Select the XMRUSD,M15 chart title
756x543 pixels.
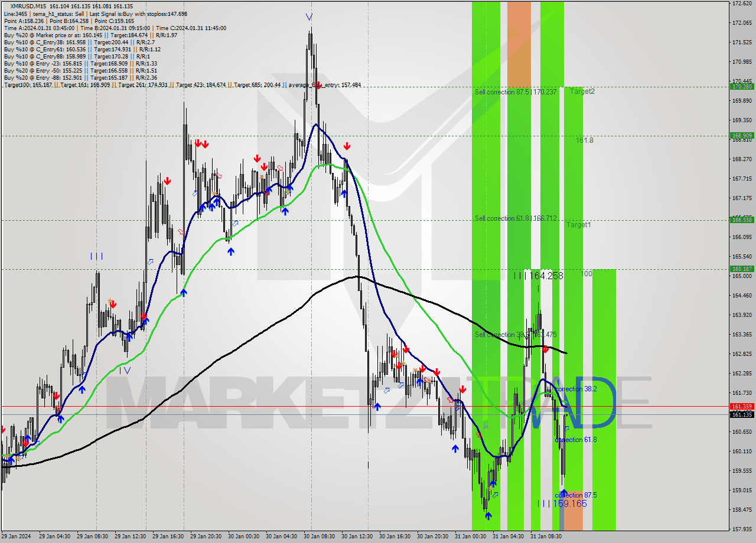pyautogui.click(x=28, y=5)
